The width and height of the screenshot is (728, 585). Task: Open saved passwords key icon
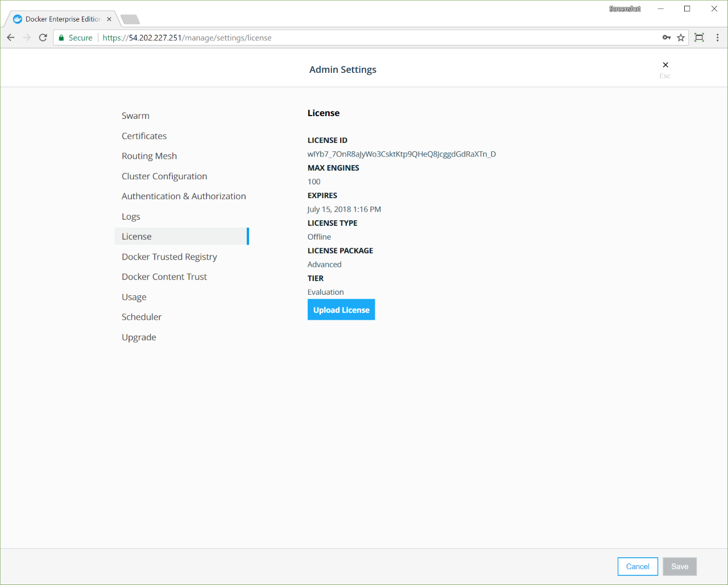[x=667, y=38]
